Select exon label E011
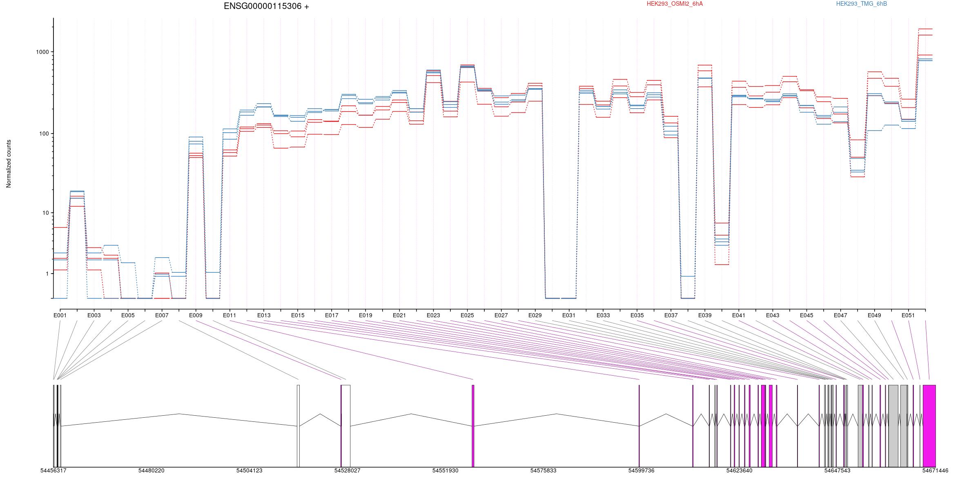980x490 pixels. (x=229, y=315)
